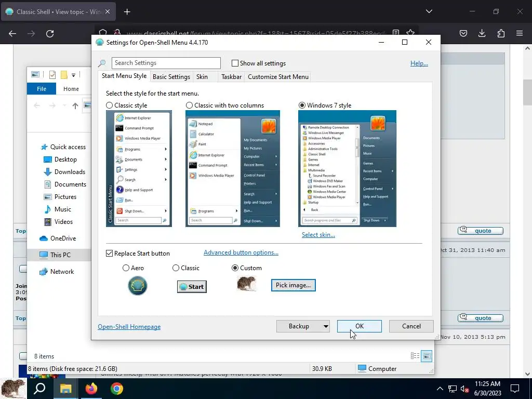Open Customize Start Menu tab
Viewport: 532px width, 399px height.
[x=278, y=77]
